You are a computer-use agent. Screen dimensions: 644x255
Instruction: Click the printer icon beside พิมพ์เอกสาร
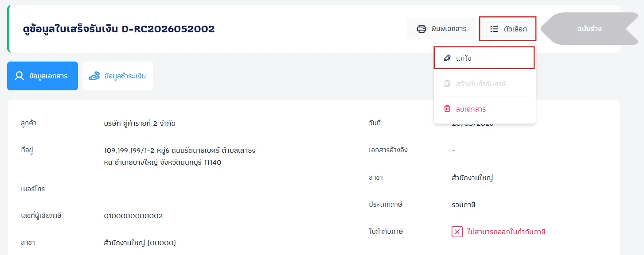[421, 29]
